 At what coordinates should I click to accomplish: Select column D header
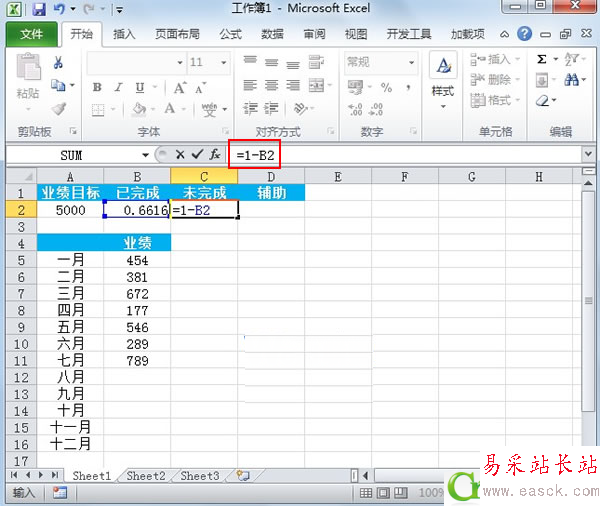(x=271, y=176)
